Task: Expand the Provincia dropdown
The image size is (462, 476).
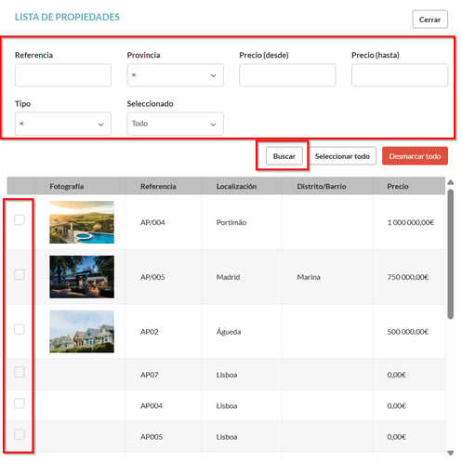Action: (x=213, y=75)
